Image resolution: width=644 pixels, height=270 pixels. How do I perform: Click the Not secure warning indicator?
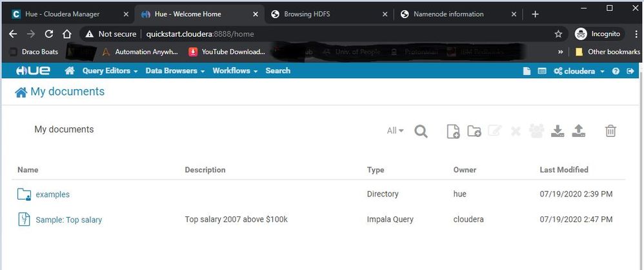point(111,34)
